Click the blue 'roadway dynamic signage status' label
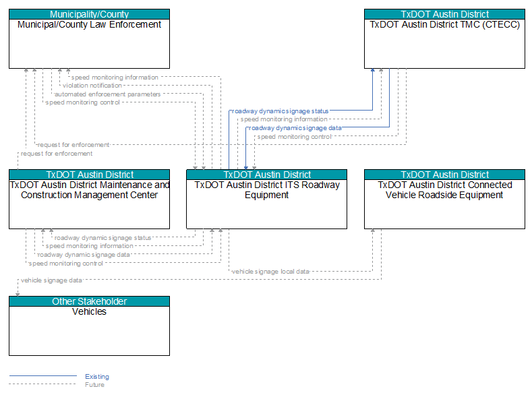Viewport: 532px width, 397px height. 280,111
